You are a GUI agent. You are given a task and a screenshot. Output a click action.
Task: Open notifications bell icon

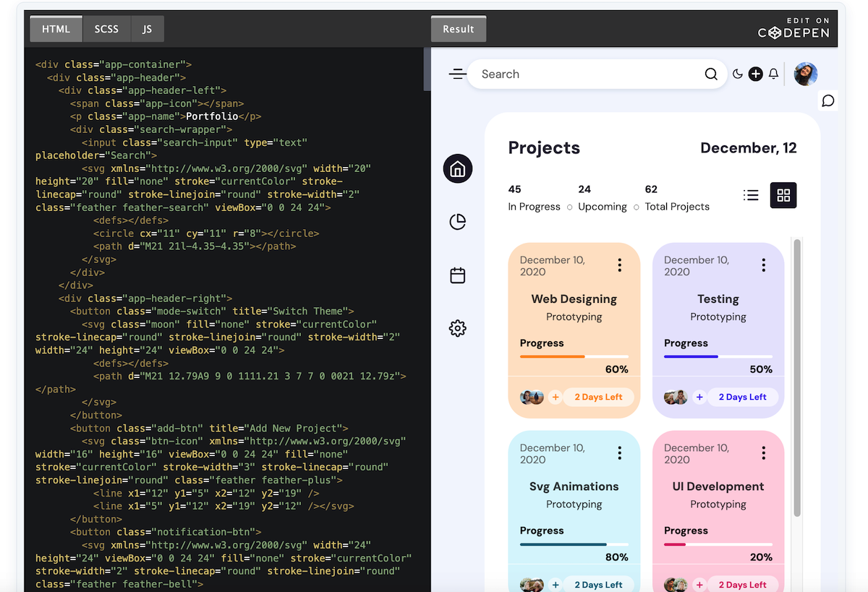tap(773, 74)
